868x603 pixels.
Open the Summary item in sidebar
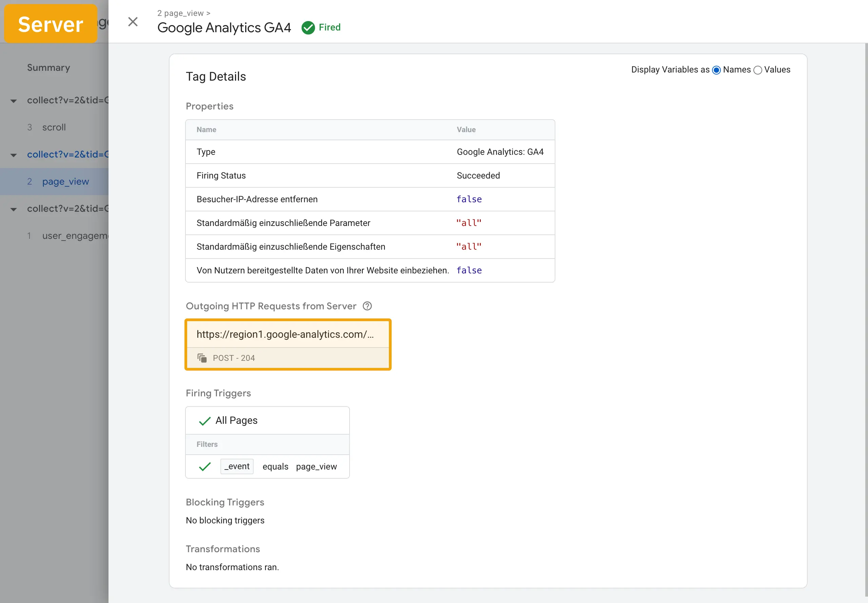48,68
